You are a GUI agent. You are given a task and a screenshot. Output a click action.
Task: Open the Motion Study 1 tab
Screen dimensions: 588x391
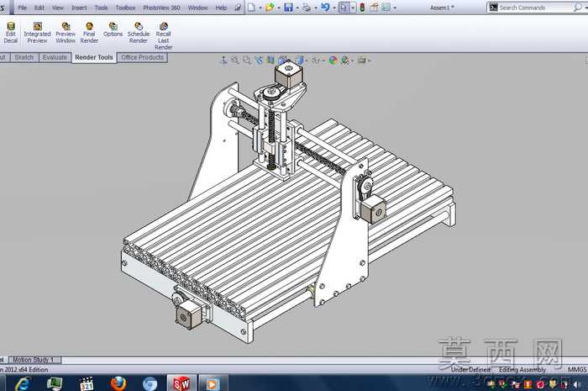tap(34, 360)
